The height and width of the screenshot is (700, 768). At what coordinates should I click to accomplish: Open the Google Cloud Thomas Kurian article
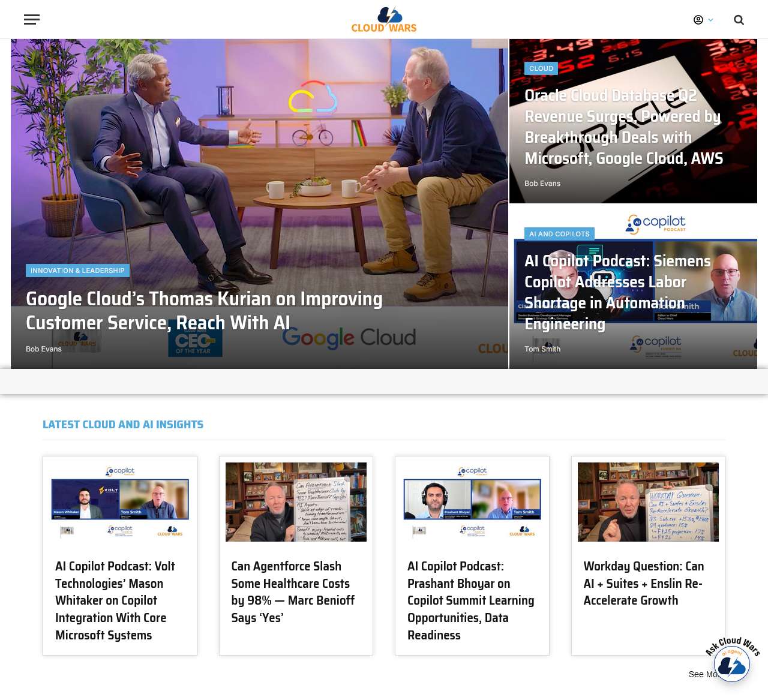click(x=204, y=311)
